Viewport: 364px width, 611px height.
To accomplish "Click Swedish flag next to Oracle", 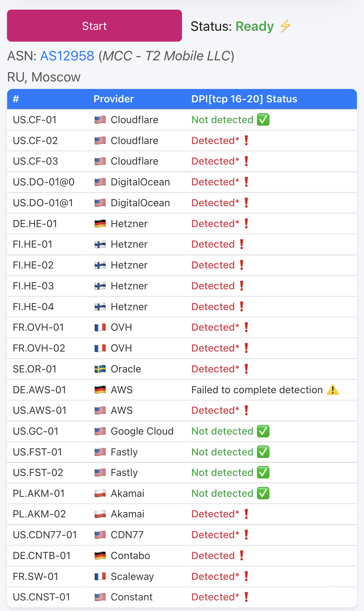I will [x=100, y=369].
